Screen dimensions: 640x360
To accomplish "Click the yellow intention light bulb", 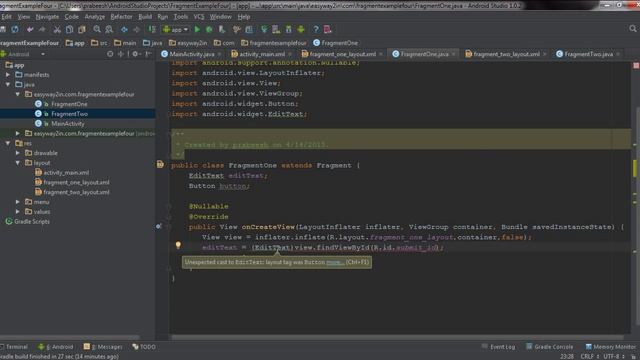I will [178, 245].
